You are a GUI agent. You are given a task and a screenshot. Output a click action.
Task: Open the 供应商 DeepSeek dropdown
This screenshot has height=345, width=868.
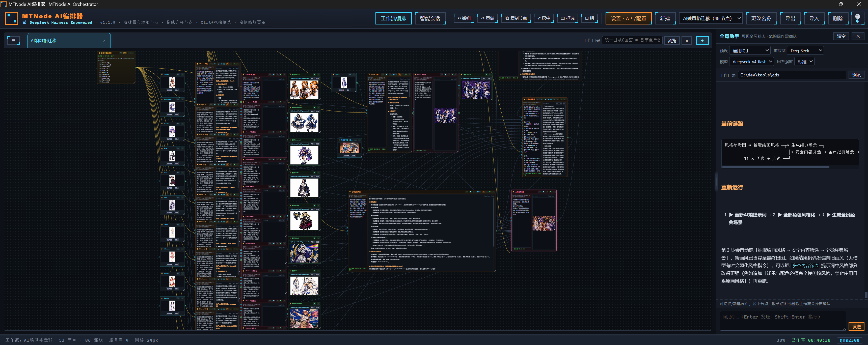[806, 50]
